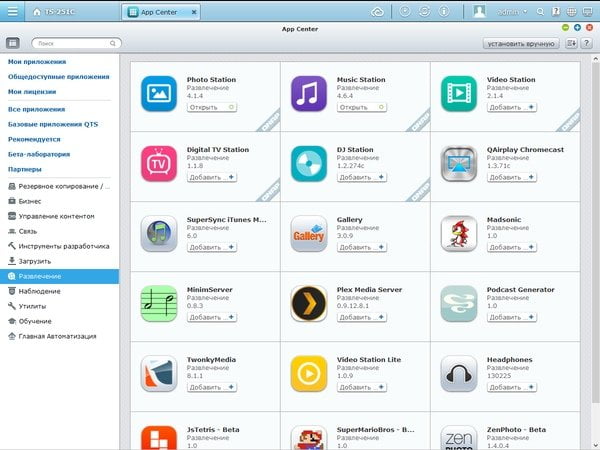This screenshot has width=600, height=450.
Task: Select Бизнес category
Action: click(25, 201)
